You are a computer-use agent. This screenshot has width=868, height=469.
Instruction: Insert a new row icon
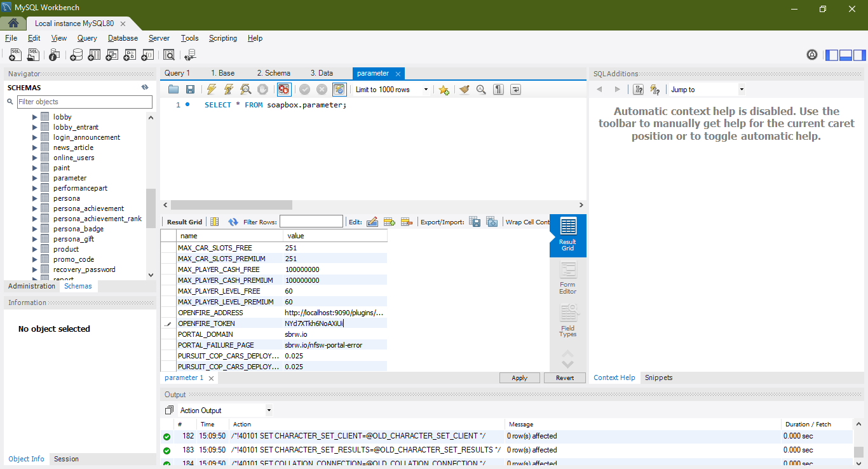pyautogui.click(x=390, y=222)
